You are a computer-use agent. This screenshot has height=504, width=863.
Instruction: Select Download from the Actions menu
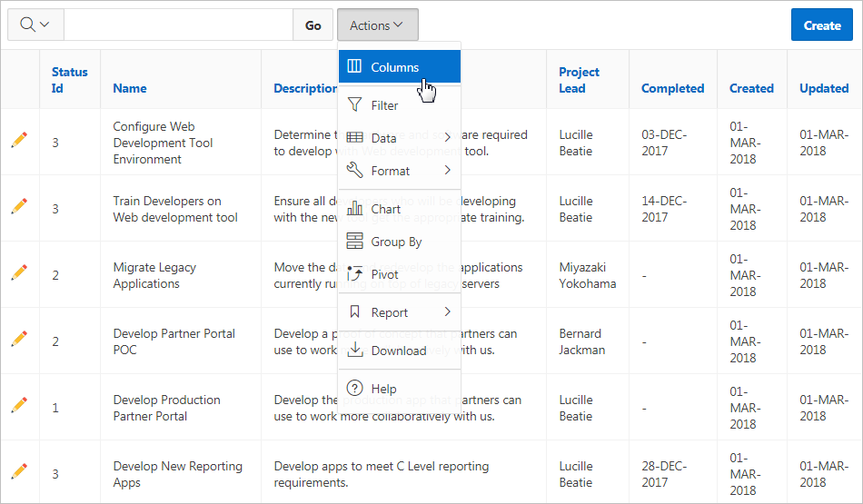click(x=398, y=351)
